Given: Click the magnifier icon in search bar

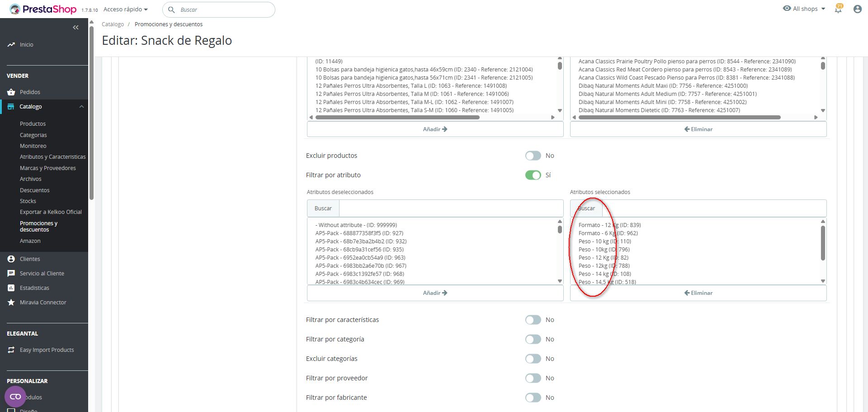Looking at the screenshot, I should 171,9.
